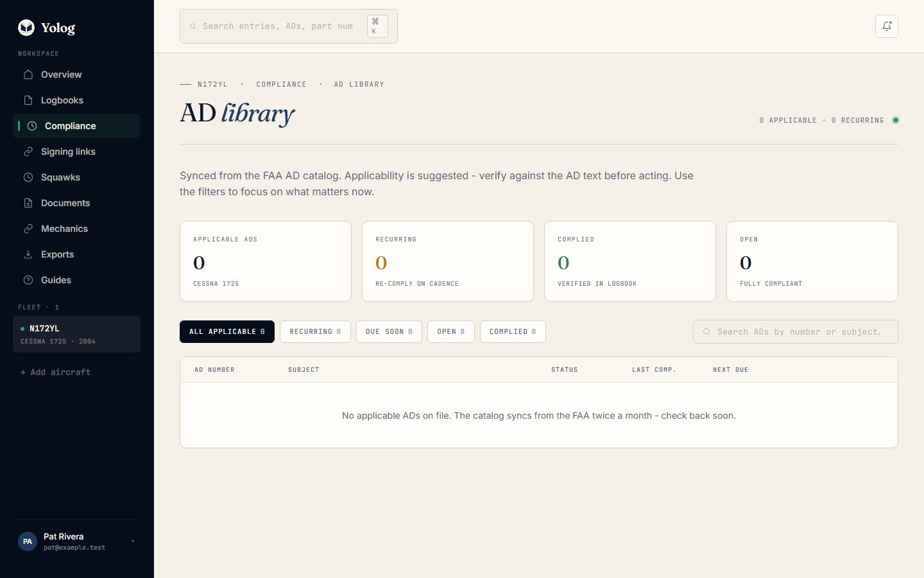Click the AD Library breadcrumb
924x578 pixels.
tap(359, 84)
